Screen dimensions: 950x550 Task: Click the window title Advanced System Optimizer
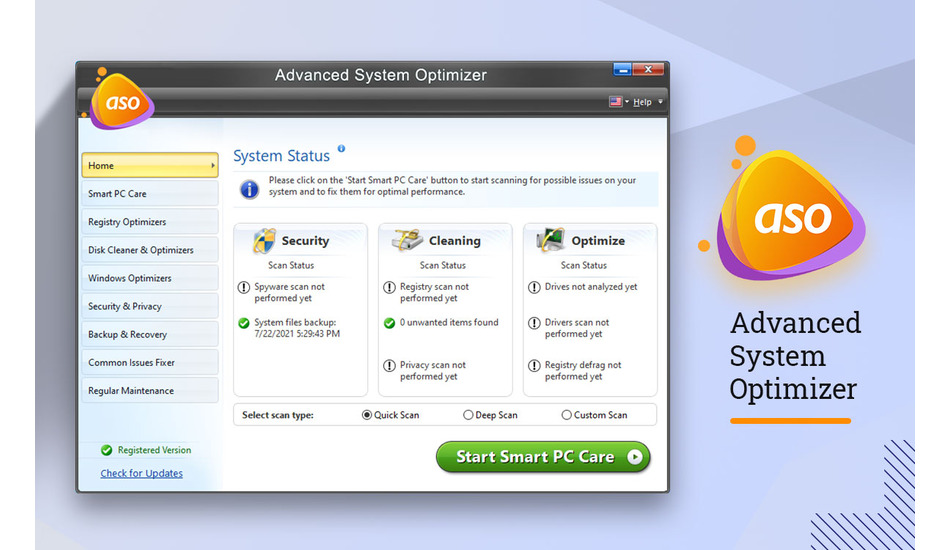[x=380, y=75]
